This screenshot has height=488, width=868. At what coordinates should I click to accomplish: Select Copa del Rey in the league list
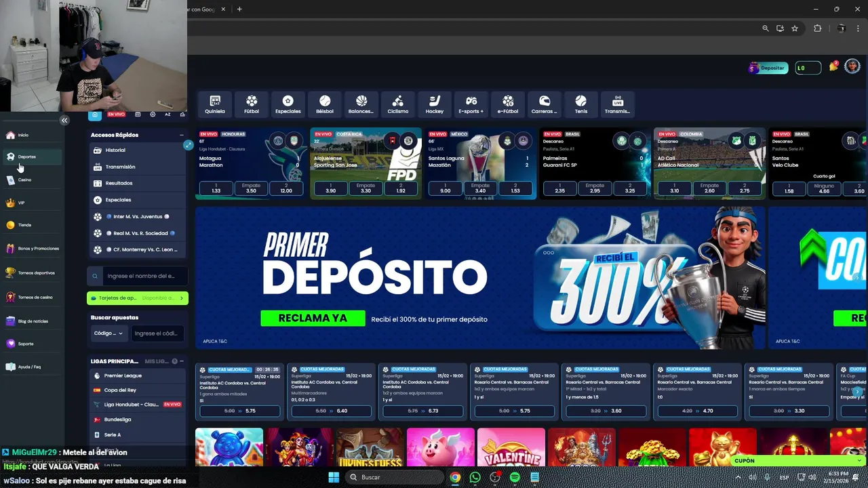click(x=138, y=390)
